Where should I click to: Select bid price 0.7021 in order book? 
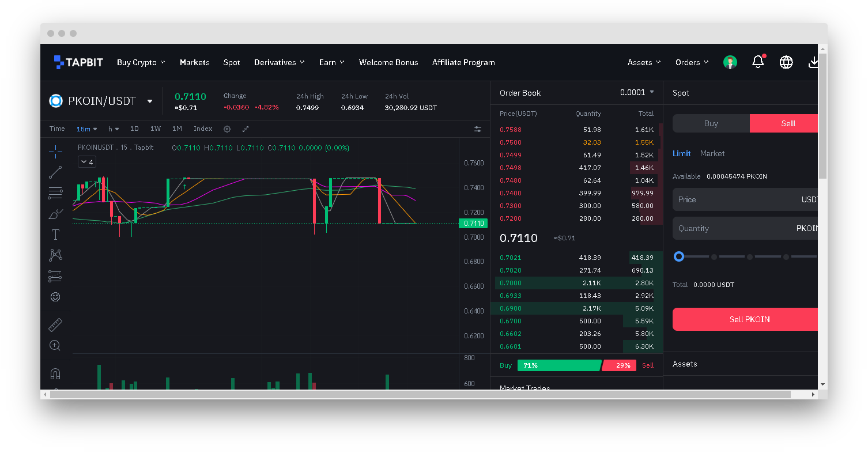tap(511, 258)
